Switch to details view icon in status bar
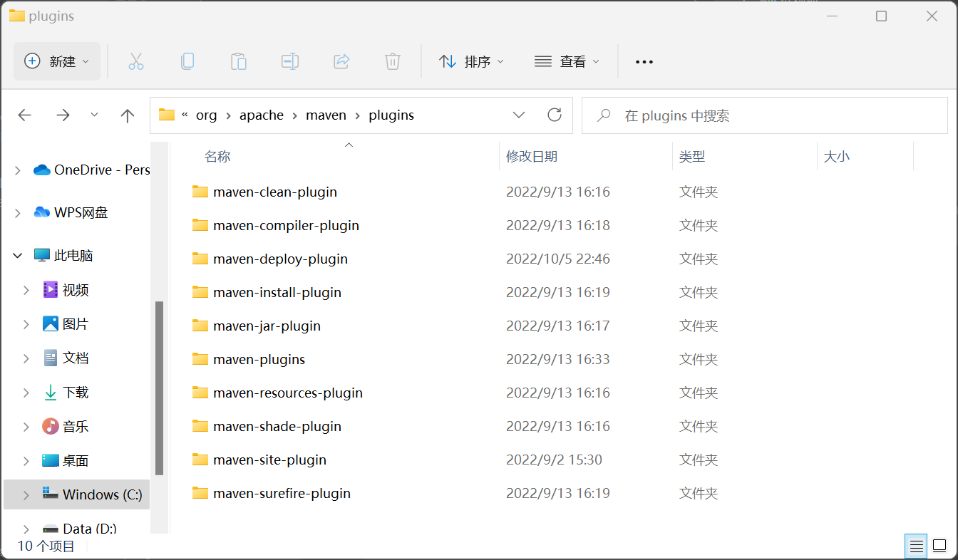This screenshot has height=560, width=958. pos(917,546)
